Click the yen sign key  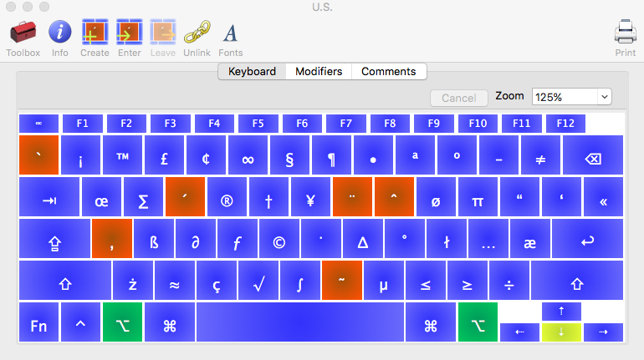click(310, 197)
